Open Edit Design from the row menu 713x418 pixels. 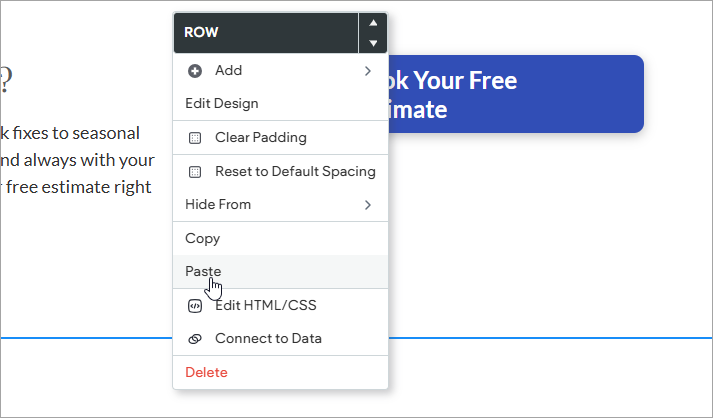(x=221, y=104)
